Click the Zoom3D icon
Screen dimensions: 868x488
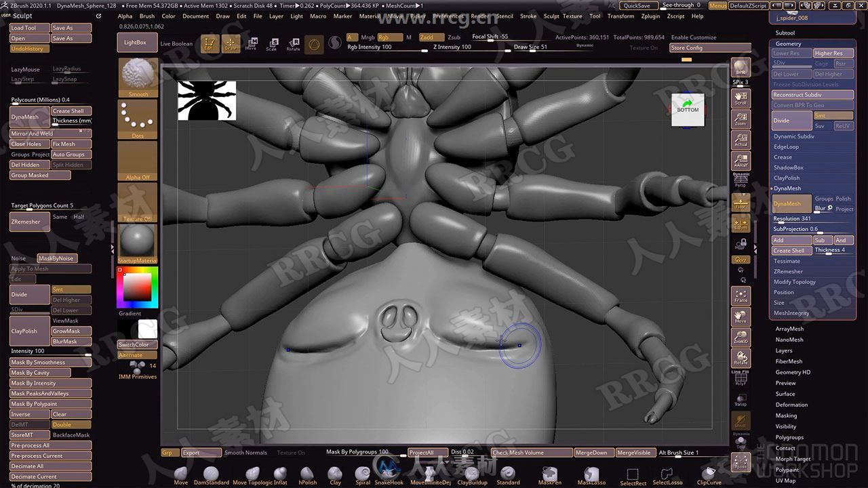point(741,337)
